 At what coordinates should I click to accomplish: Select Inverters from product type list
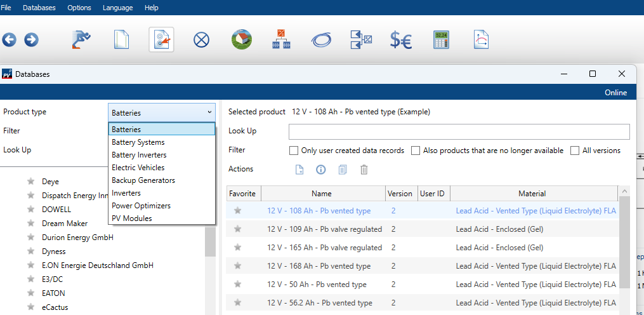tap(126, 193)
